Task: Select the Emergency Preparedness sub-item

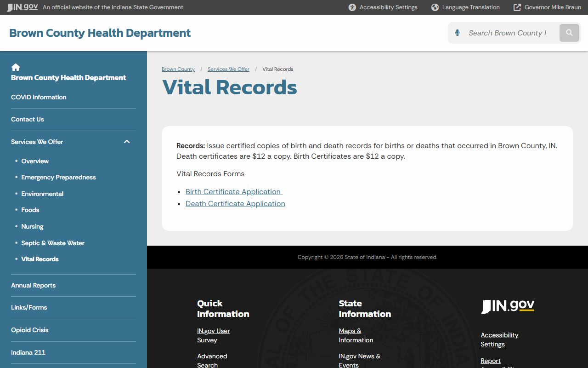Action: tap(58, 177)
